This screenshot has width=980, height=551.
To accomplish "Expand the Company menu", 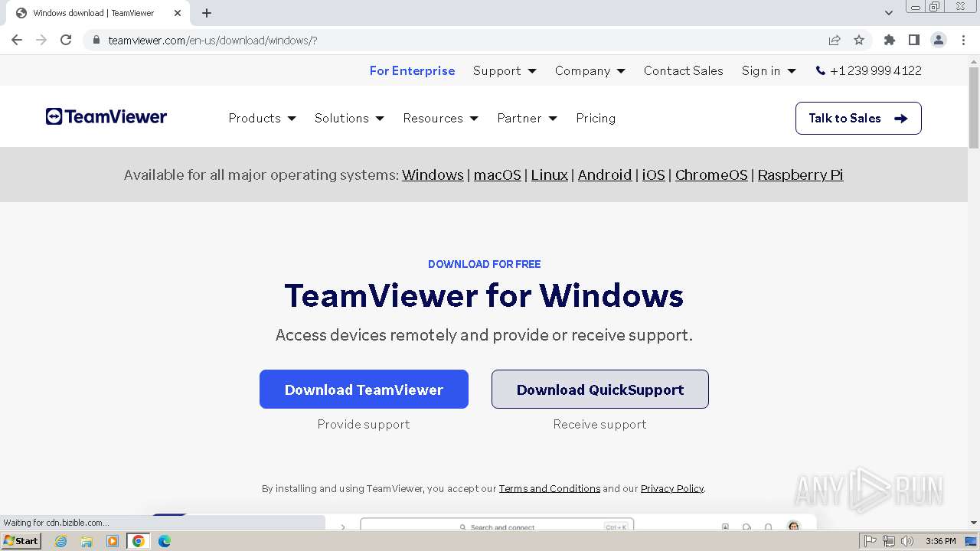I will pyautogui.click(x=590, y=70).
